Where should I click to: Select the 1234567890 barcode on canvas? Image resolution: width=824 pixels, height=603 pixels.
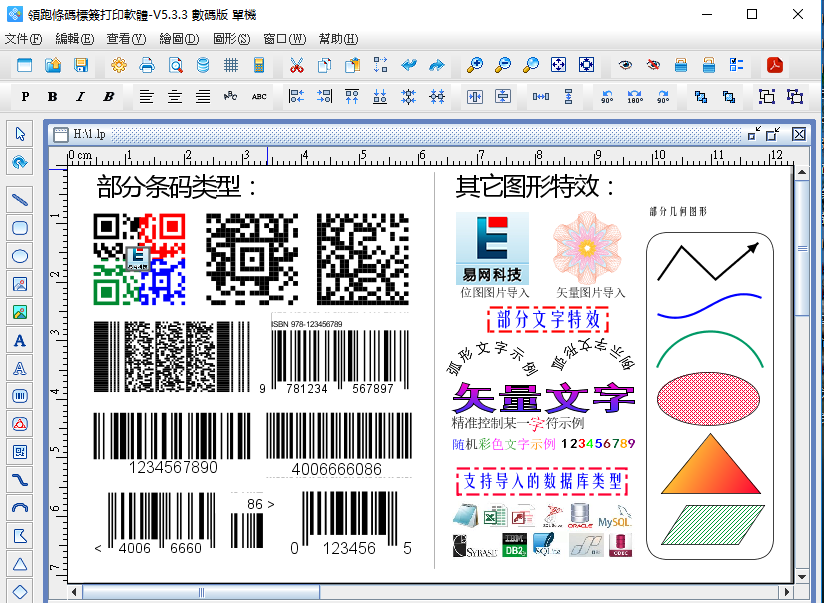172,444
